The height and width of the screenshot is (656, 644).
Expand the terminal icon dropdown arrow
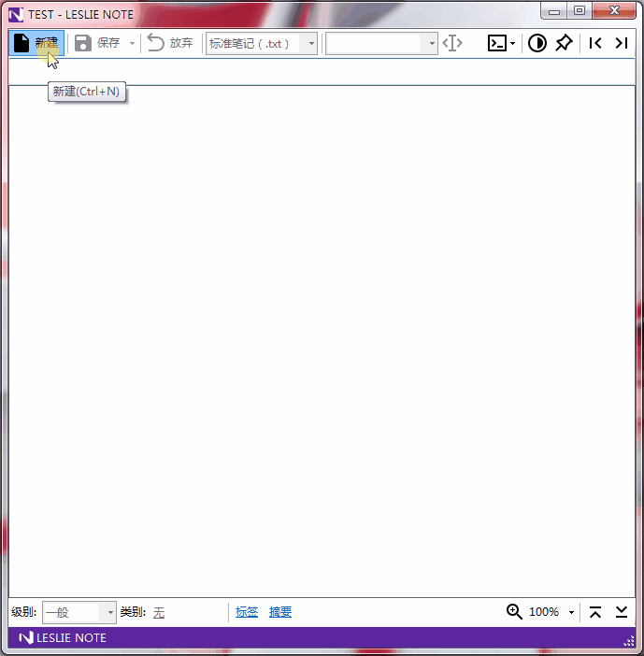pyautogui.click(x=513, y=43)
